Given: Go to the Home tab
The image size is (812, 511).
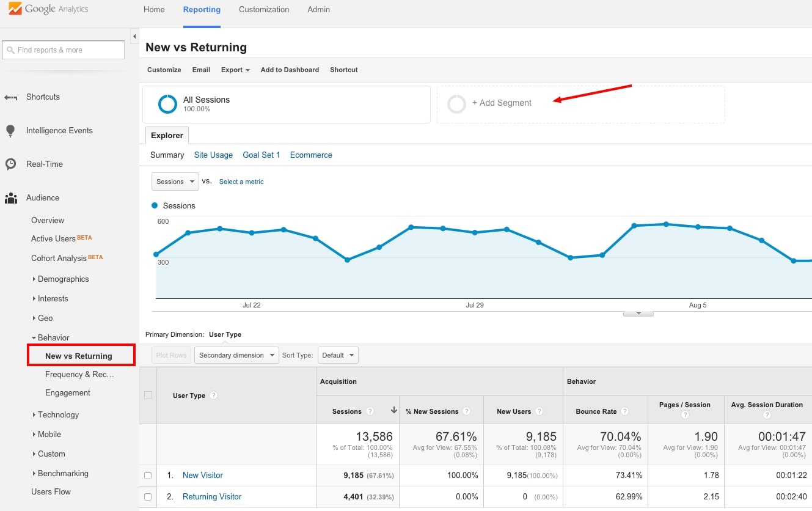Looking at the screenshot, I should click(153, 10).
